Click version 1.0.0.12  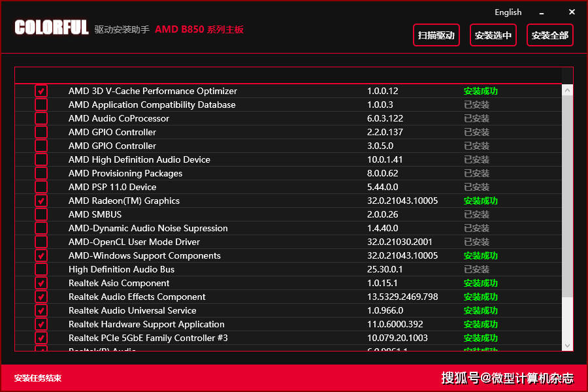tap(382, 91)
